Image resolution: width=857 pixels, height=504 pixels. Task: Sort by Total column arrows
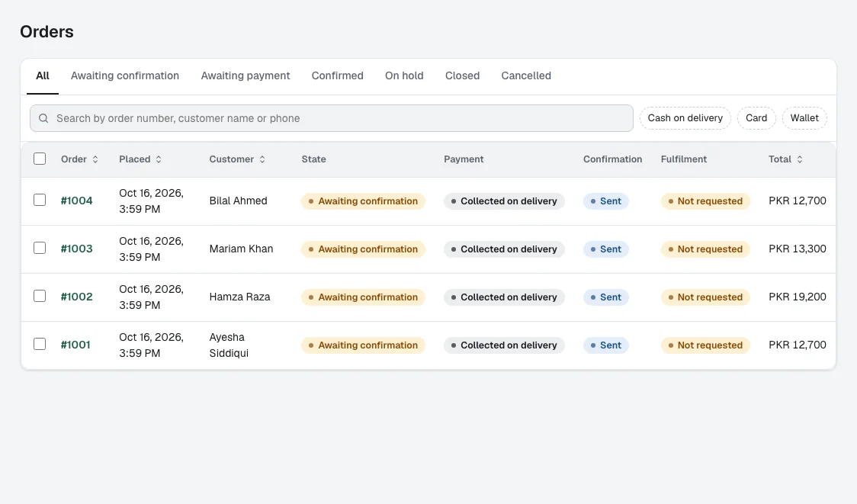[800, 159]
